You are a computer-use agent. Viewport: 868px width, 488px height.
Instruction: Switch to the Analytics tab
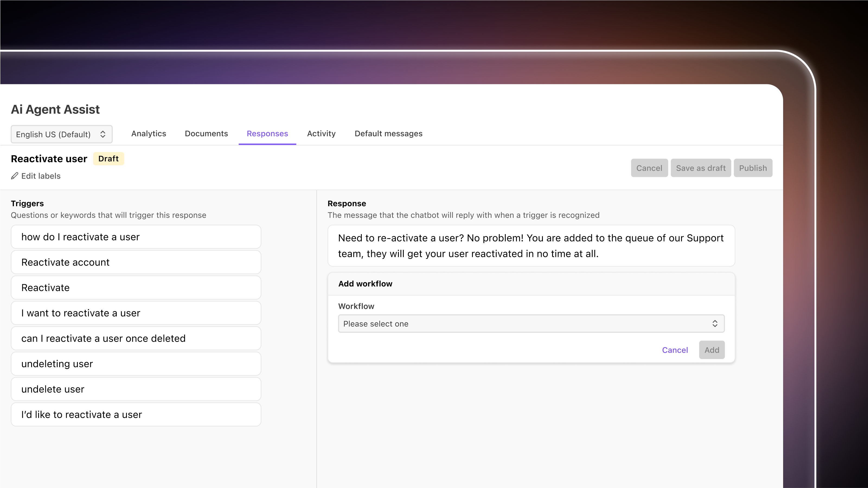coord(149,134)
